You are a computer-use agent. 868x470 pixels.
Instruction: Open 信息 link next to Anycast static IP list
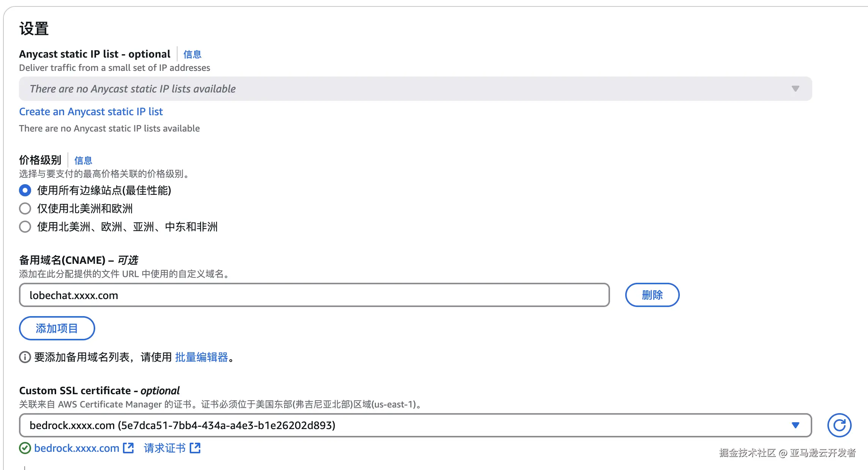tap(192, 54)
